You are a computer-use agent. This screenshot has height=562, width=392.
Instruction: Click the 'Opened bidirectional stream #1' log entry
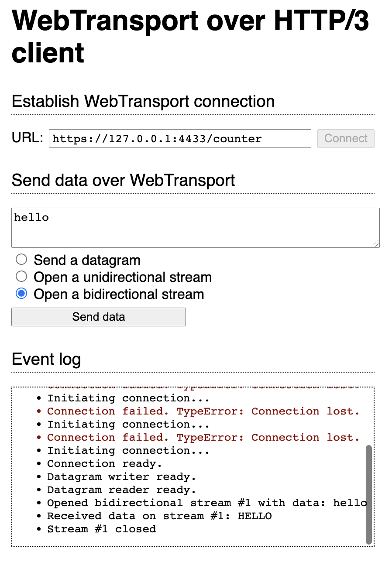tap(205, 503)
